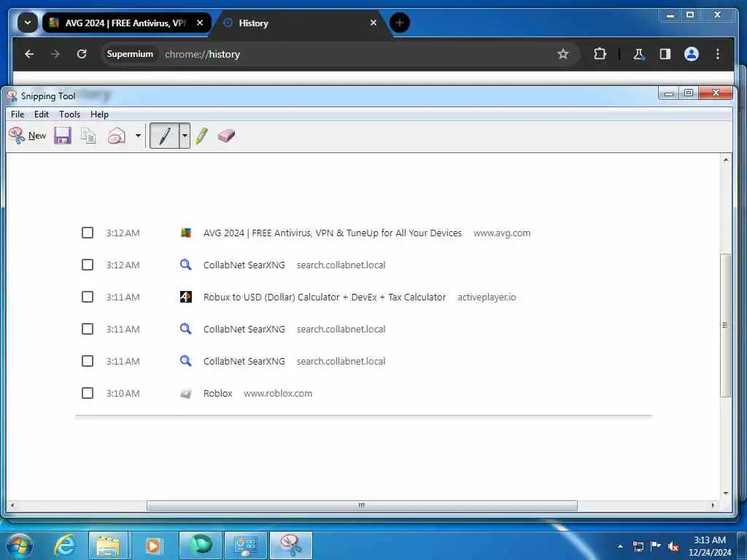747x560 pixels.
Task: Switch to Supermium taskbar button
Action: click(201, 545)
